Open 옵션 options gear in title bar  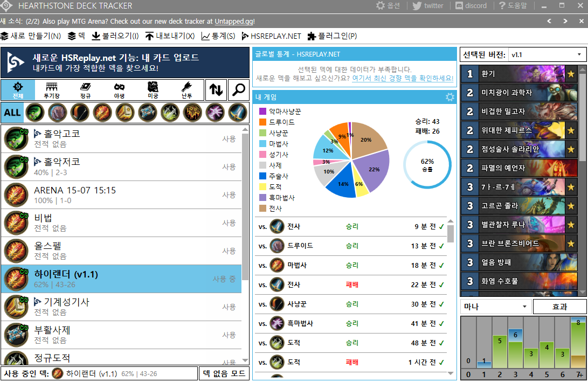click(x=388, y=5)
